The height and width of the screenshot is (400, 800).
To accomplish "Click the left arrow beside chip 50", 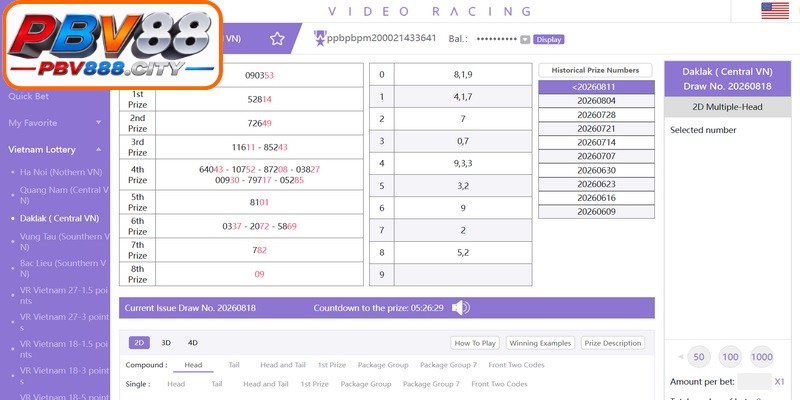I will pos(681,357).
